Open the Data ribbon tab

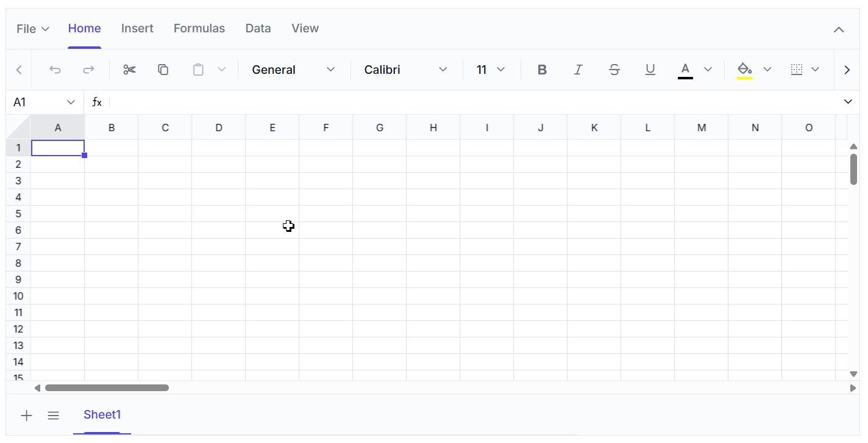[x=258, y=28]
